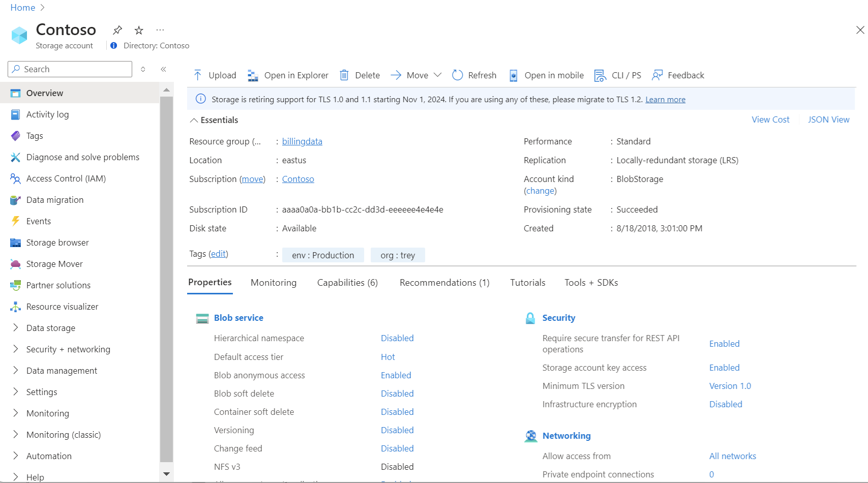868x483 pixels.
Task: Open the Tutorials tab
Action: [x=528, y=283]
